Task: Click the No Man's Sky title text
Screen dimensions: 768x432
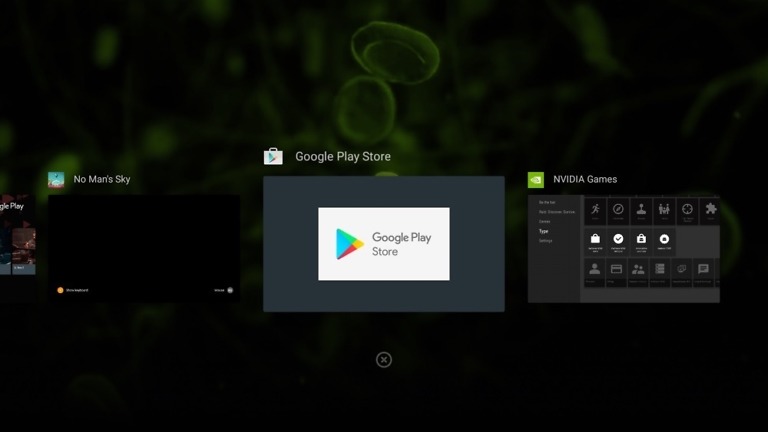Action: [x=102, y=180]
